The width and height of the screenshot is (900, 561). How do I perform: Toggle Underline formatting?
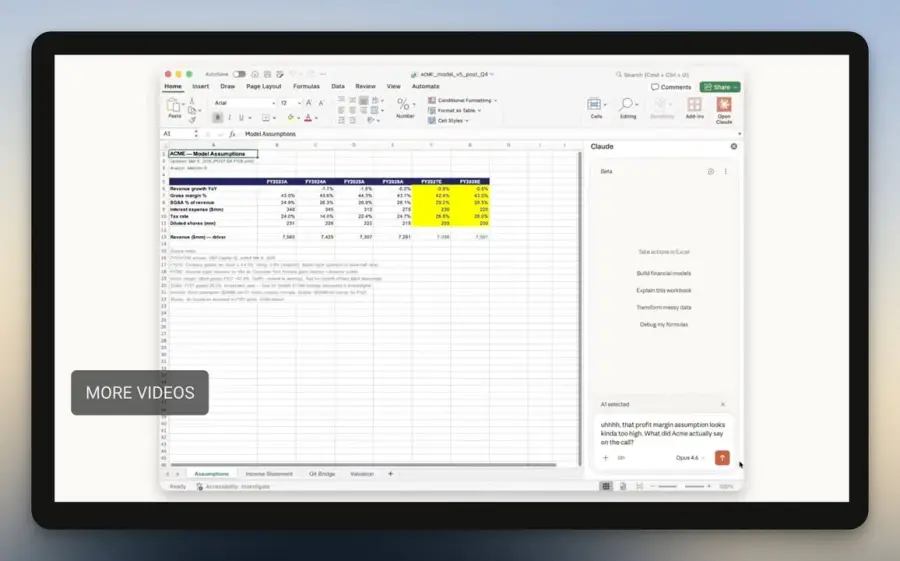pyautogui.click(x=241, y=118)
